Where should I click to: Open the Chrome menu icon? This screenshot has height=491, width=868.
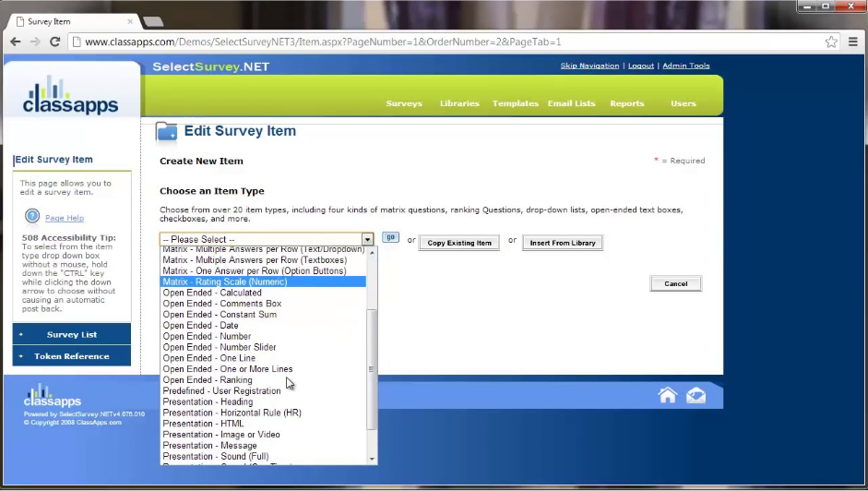[852, 42]
